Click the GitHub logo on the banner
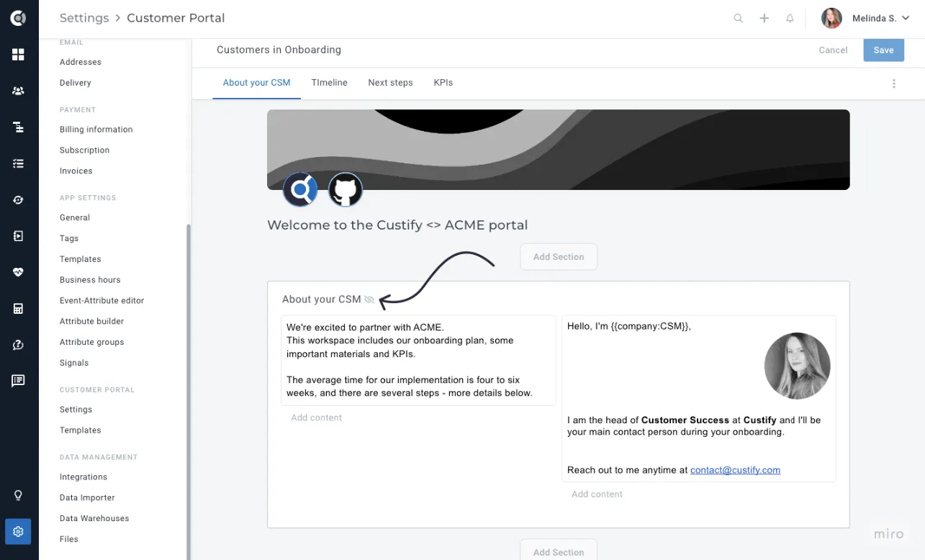Image resolution: width=925 pixels, height=560 pixels. [x=346, y=190]
